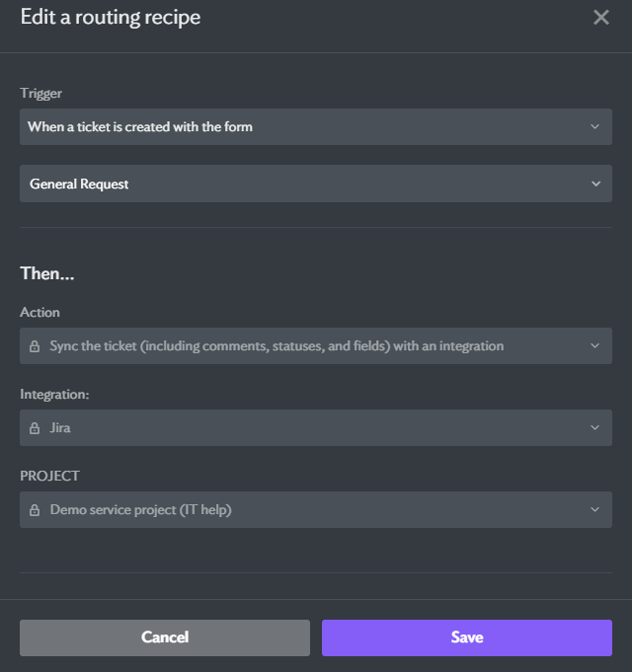The width and height of the screenshot is (632, 672).
Task: Open the General Request form dropdown
Action: 316,184
